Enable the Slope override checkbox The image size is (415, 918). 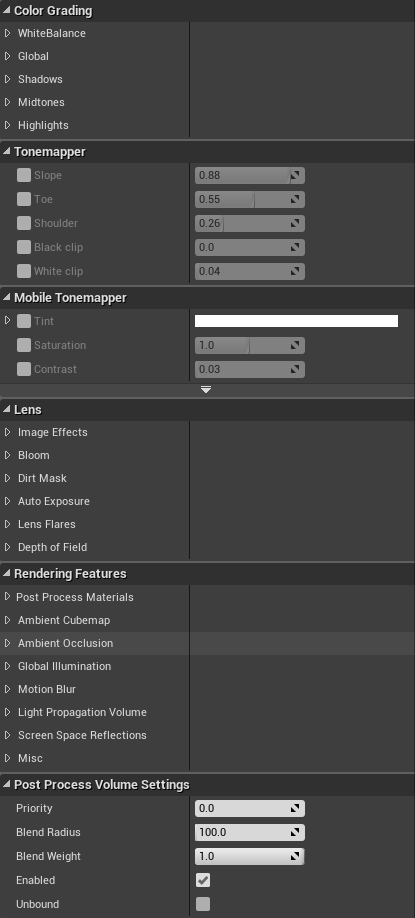pos(23,175)
